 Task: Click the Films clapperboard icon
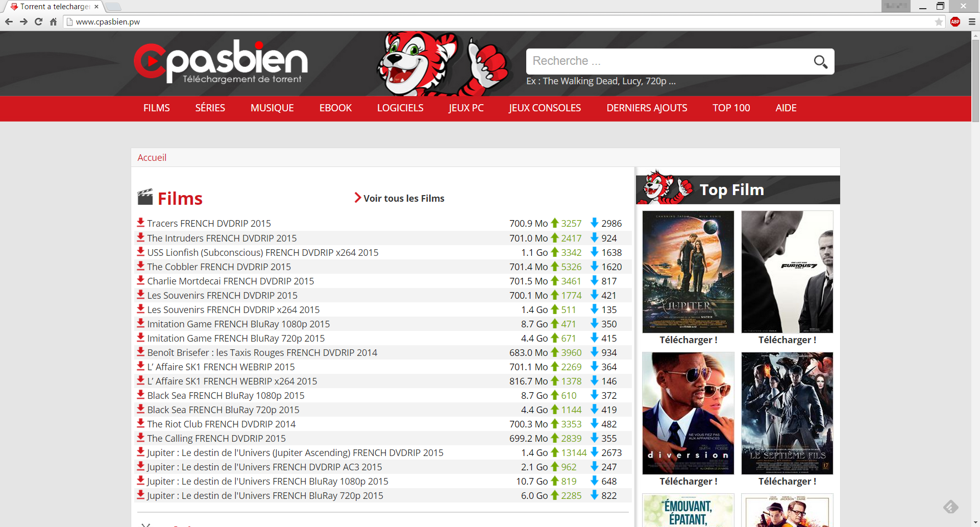tap(145, 197)
